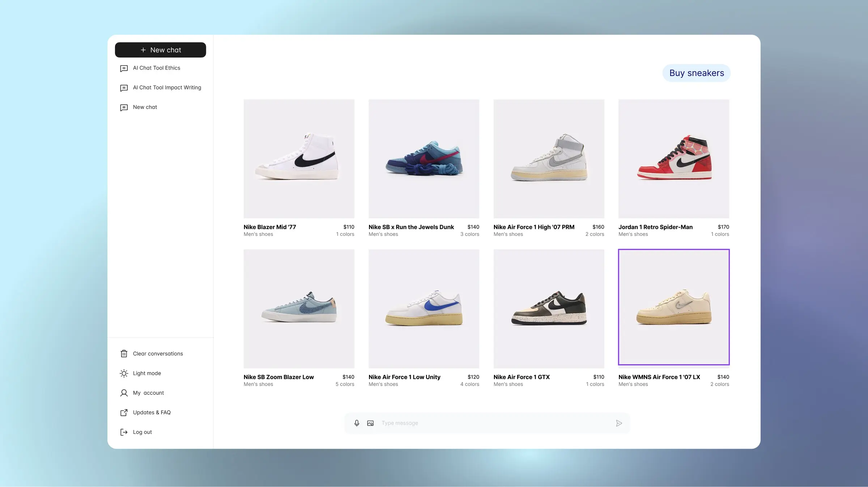Click the microphone icon in message bar
Viewport: 868px width, 487px height.
(x=357, y=423)
